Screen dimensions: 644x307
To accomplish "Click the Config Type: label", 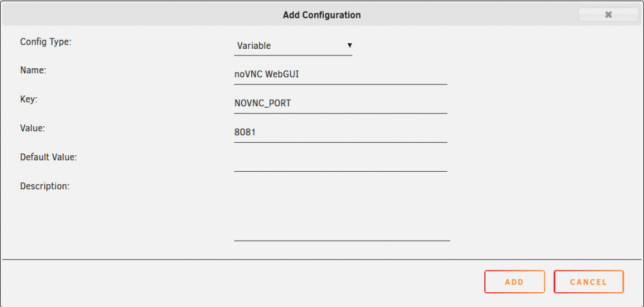I will pyautogui.click(x=46, y=41).
